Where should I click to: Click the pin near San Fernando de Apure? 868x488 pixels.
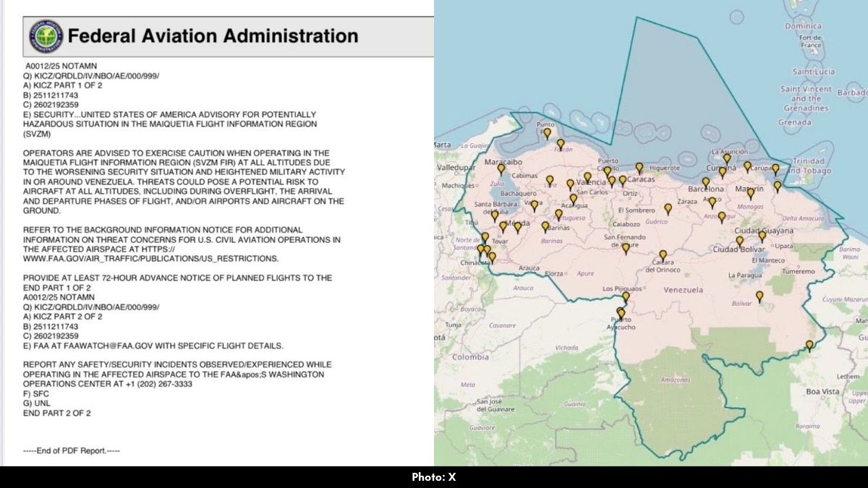pos(625,249)
